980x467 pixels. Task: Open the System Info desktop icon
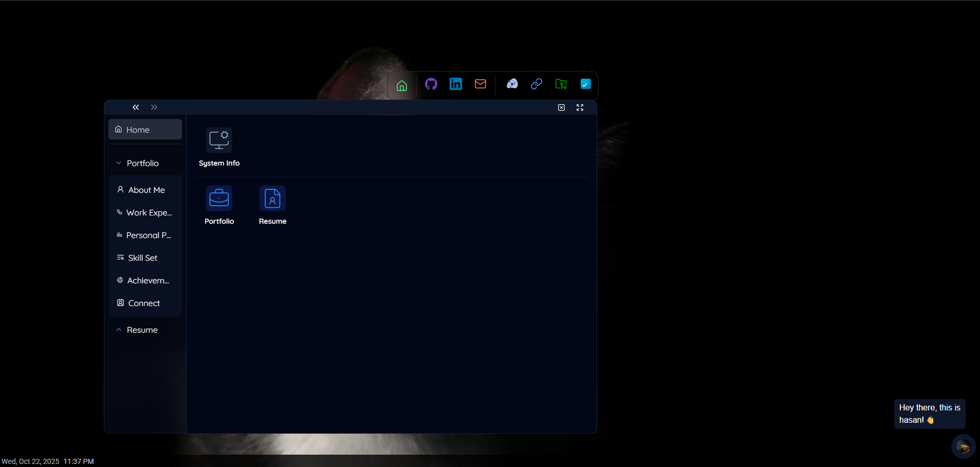219,141
